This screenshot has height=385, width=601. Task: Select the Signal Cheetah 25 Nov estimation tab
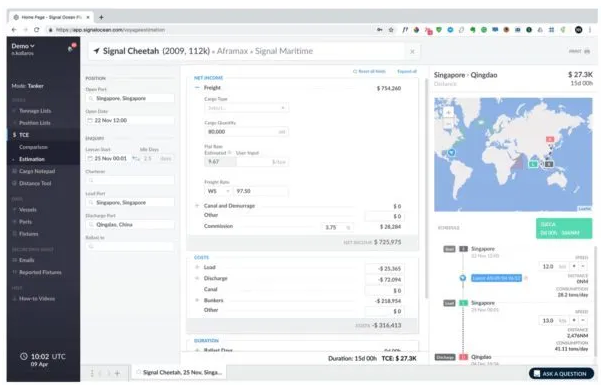179,372
